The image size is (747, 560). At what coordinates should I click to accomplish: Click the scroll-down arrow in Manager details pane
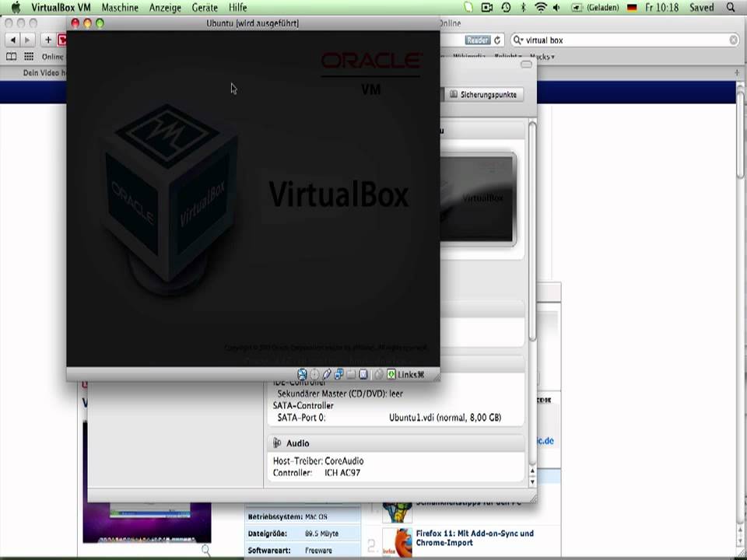[532, 481]
